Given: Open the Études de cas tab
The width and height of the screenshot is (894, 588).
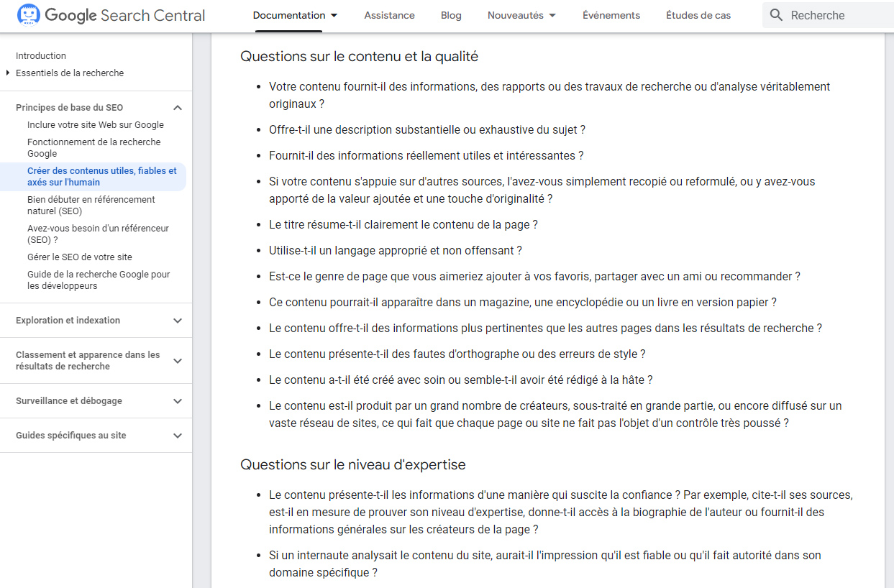Looking at the screenshot, I should pyautogui.click(x=698, y=15).
